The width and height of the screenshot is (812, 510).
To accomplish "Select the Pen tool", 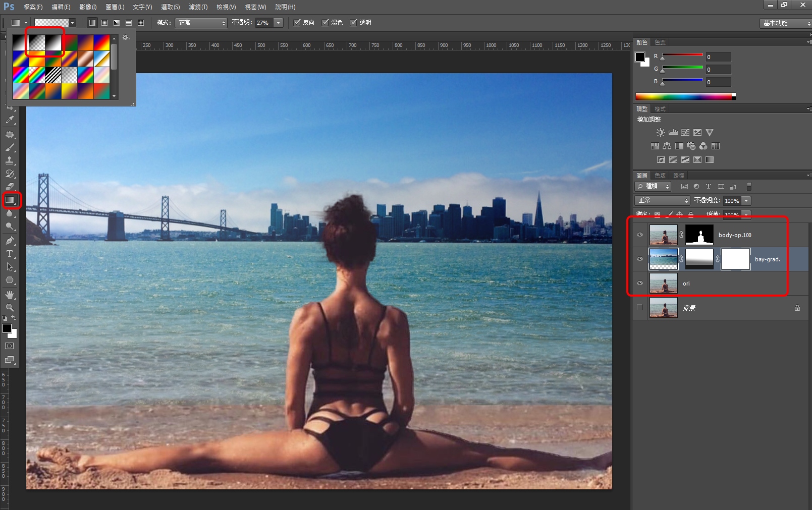I will 10,241.
